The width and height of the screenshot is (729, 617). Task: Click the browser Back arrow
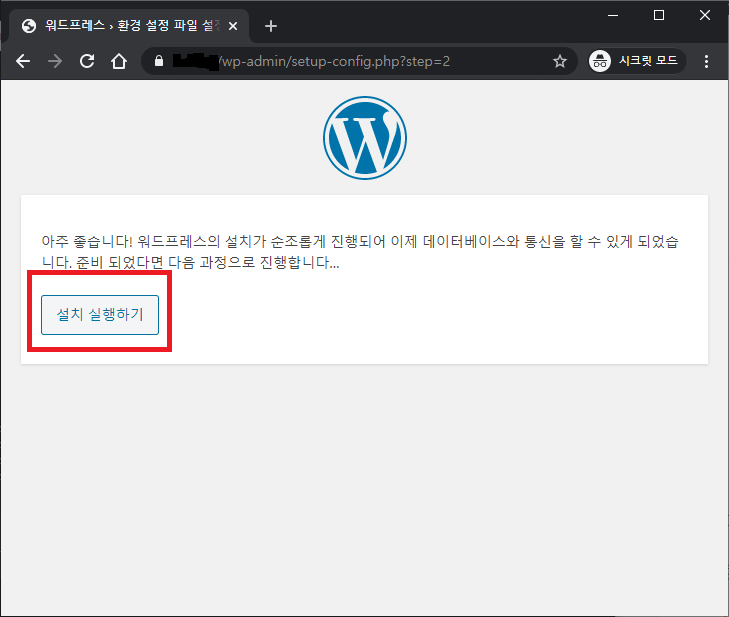tap(23, 61)
